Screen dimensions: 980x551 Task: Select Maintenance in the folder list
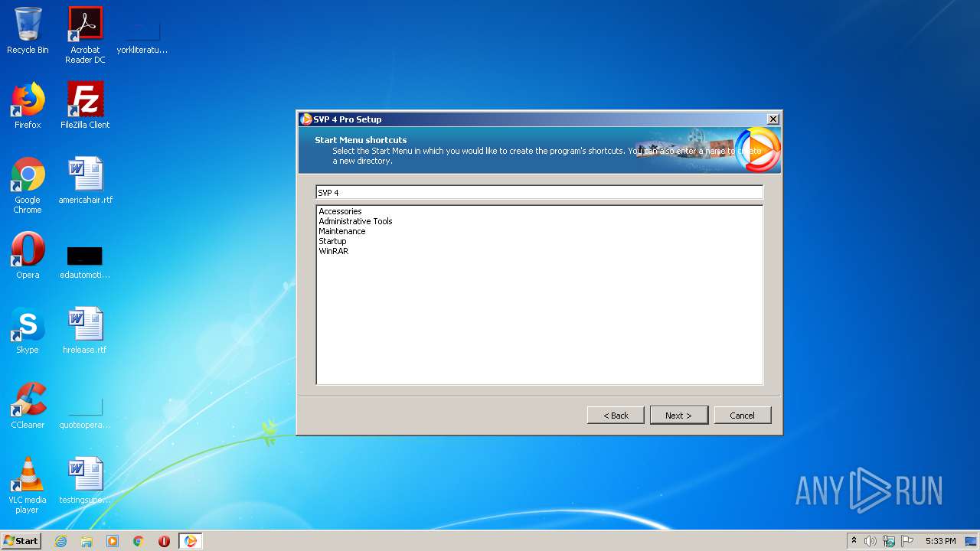[x=342, y=231]
